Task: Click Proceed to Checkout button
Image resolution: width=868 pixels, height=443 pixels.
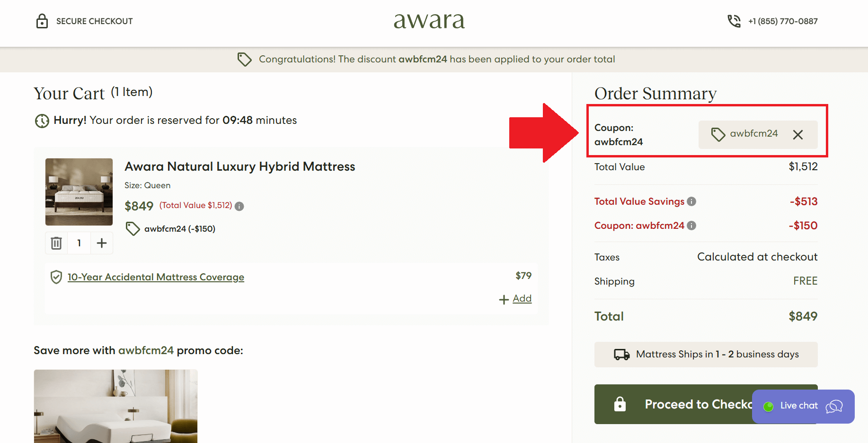Action: [x=672, y=404]
